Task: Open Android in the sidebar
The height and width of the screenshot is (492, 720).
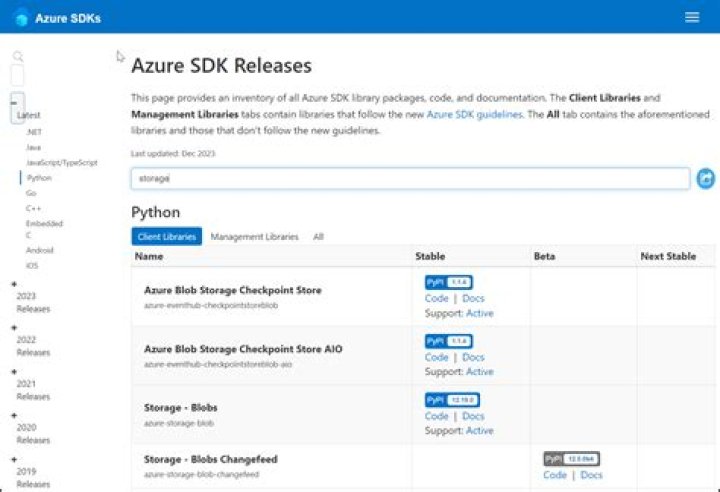Action: [40, 250]
